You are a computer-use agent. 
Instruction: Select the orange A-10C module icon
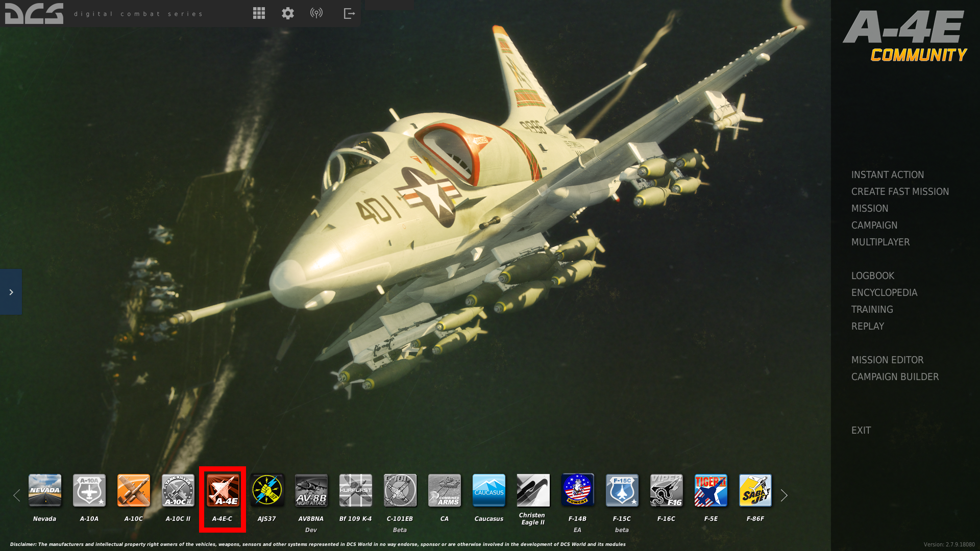click(x=134, y=490)
